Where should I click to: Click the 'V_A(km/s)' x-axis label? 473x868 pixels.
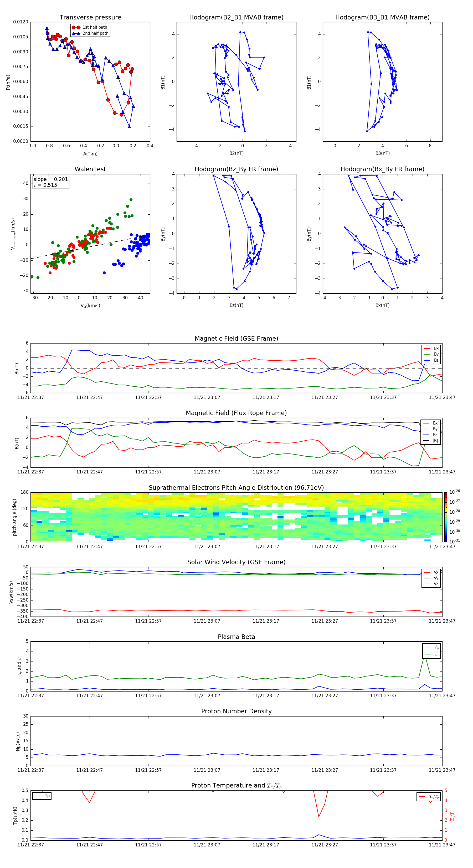(x=90, y=306)
